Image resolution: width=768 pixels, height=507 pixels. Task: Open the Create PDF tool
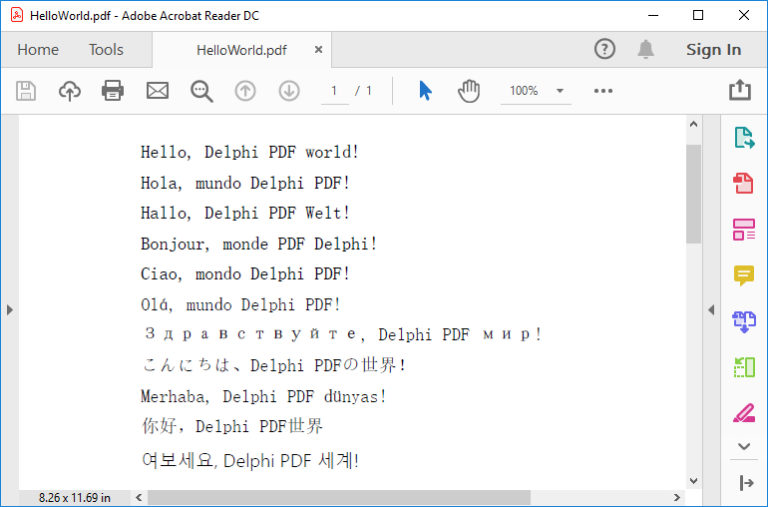[x=743, y=183]
